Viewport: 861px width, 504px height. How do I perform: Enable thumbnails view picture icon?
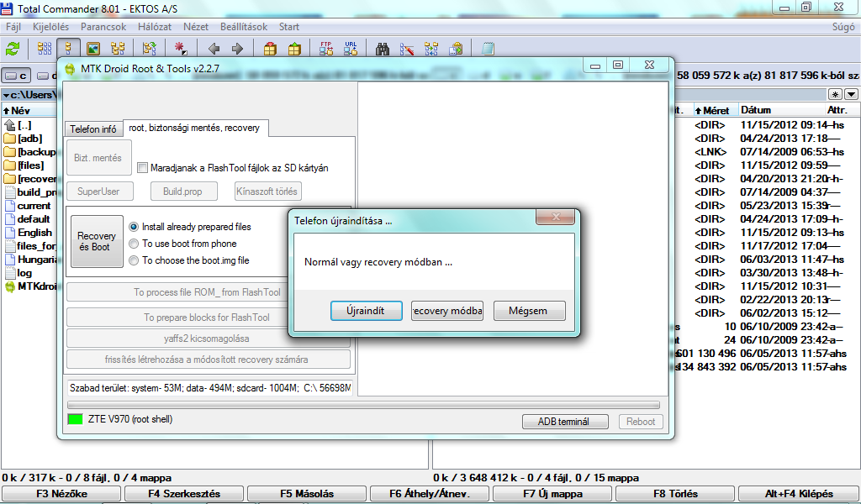(93, 49)
